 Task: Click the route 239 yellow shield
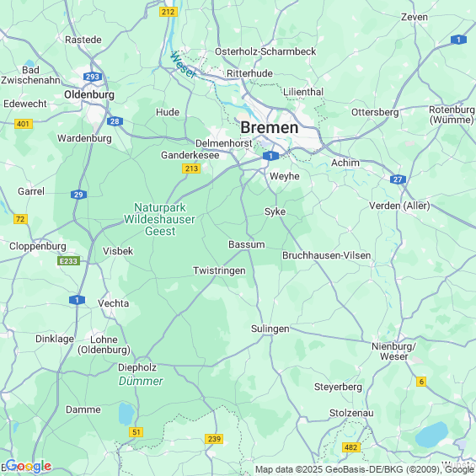(x=214, y=439)
